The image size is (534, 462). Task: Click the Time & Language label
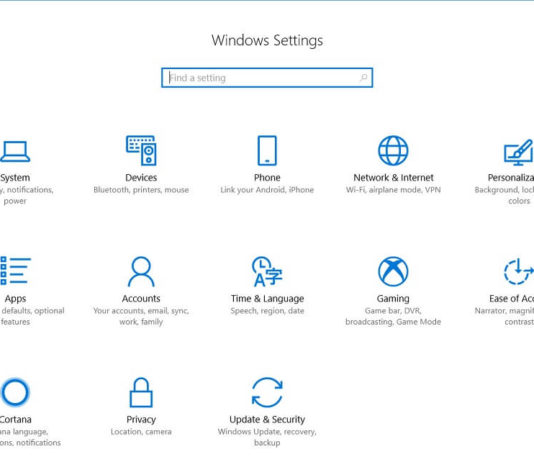(x=267, y=299)
